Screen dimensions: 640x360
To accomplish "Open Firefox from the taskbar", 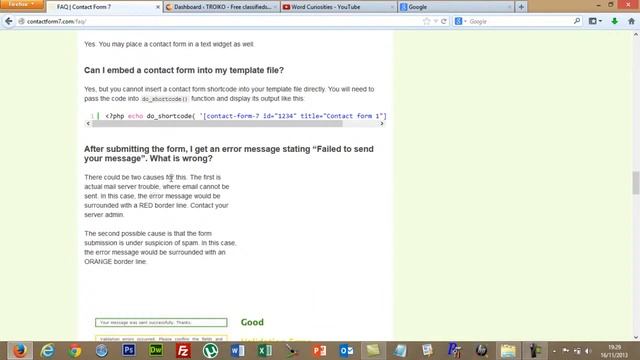I will tap(20, 351).
